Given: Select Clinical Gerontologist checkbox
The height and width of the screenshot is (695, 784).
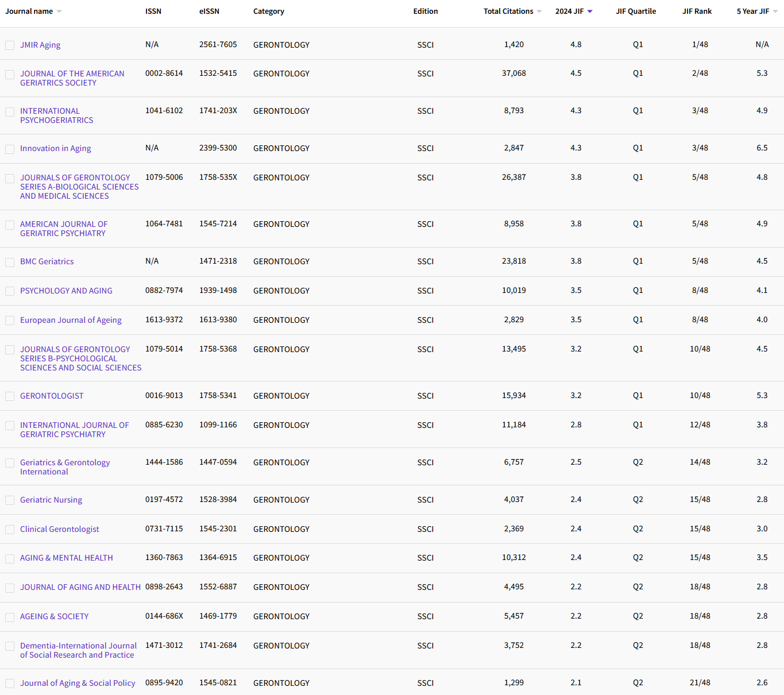Looking at the screenshot, I should click(x=10, y=530).
